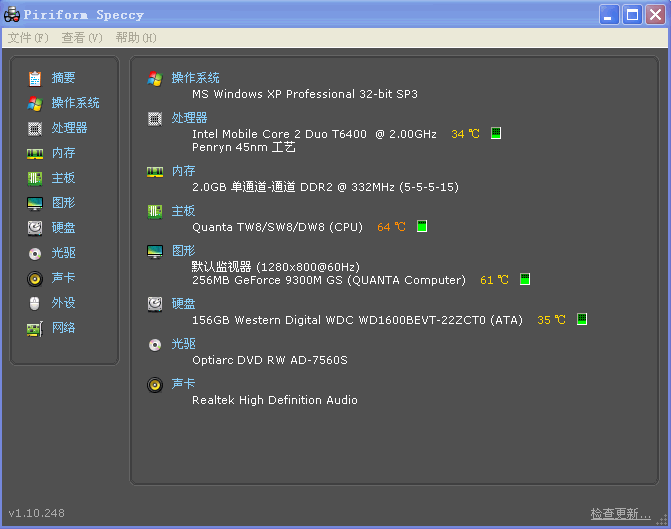This screenshot has width=671, height=529.
Task: Click the 网络 network card sidebar icon
Action: click(35, 329)
